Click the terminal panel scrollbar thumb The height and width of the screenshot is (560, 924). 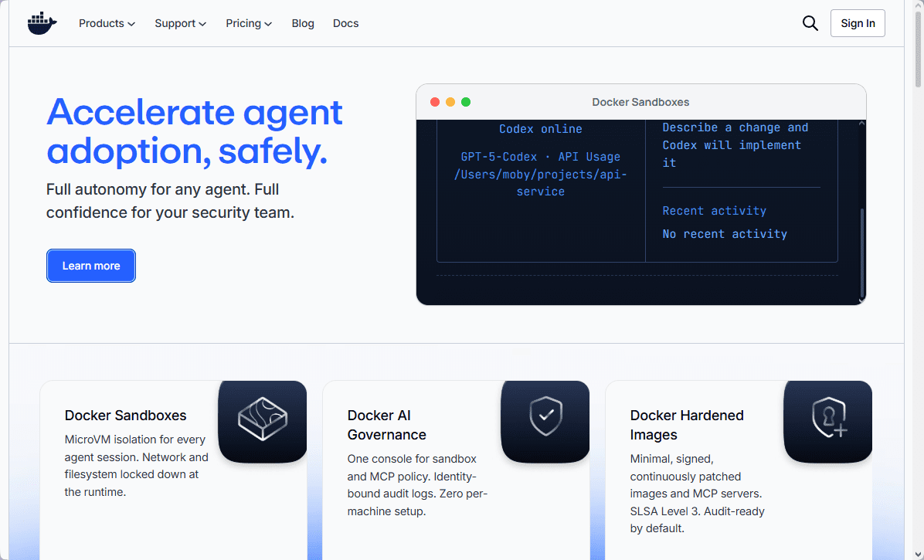[861, 253]
